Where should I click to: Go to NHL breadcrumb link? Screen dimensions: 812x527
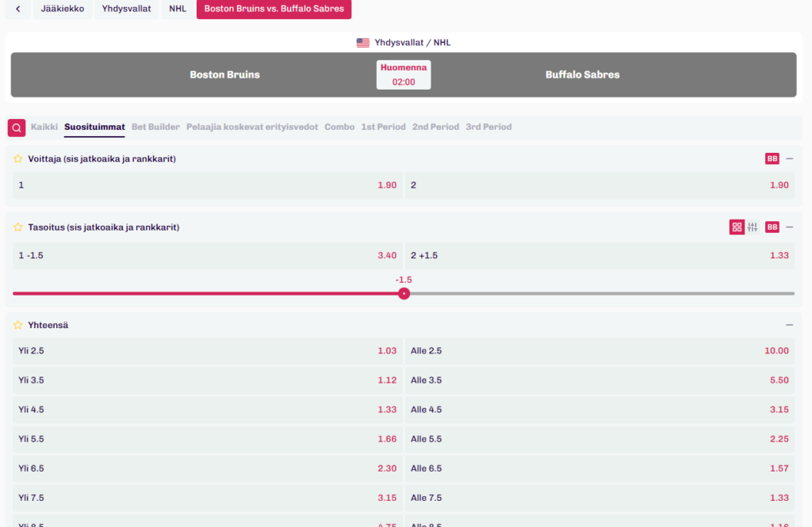tap(178, 10)
